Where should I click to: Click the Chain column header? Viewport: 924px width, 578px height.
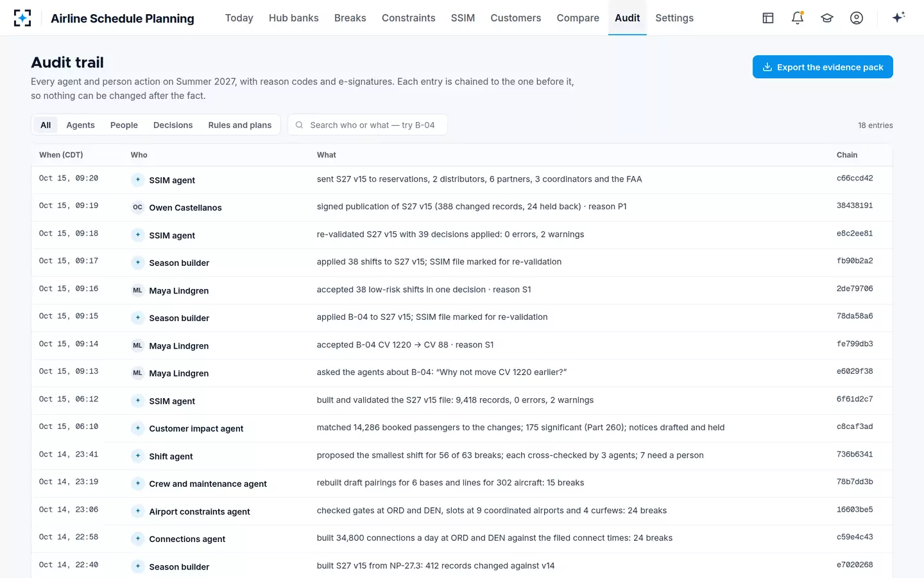click(x=847, y=155)
